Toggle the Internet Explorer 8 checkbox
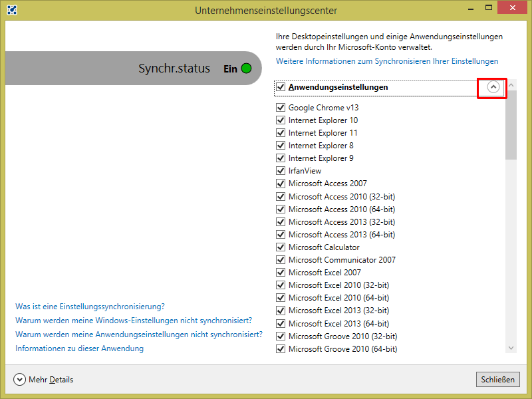 (281, 146)
